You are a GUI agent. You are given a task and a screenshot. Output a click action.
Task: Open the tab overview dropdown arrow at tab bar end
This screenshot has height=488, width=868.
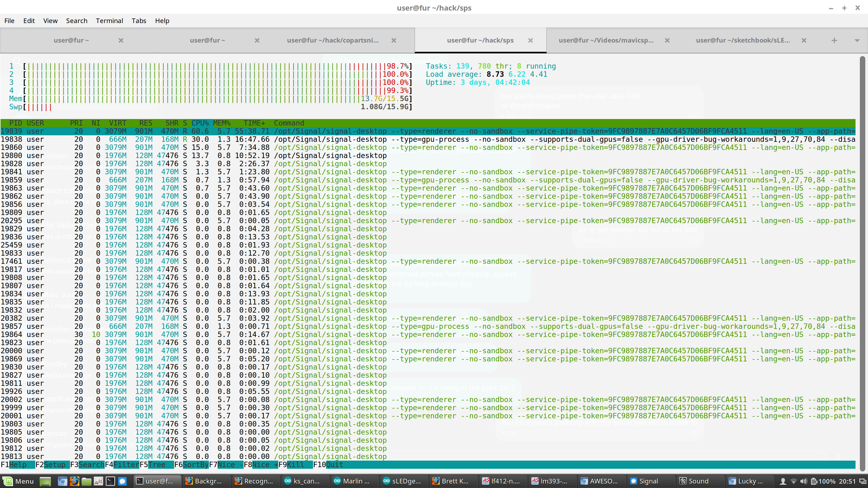[858, 40]
